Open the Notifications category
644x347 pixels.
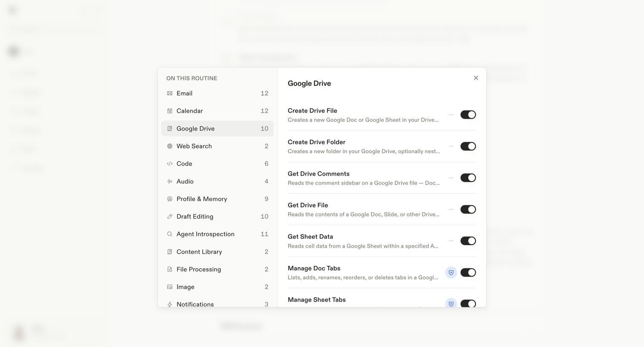click(217, 302)
